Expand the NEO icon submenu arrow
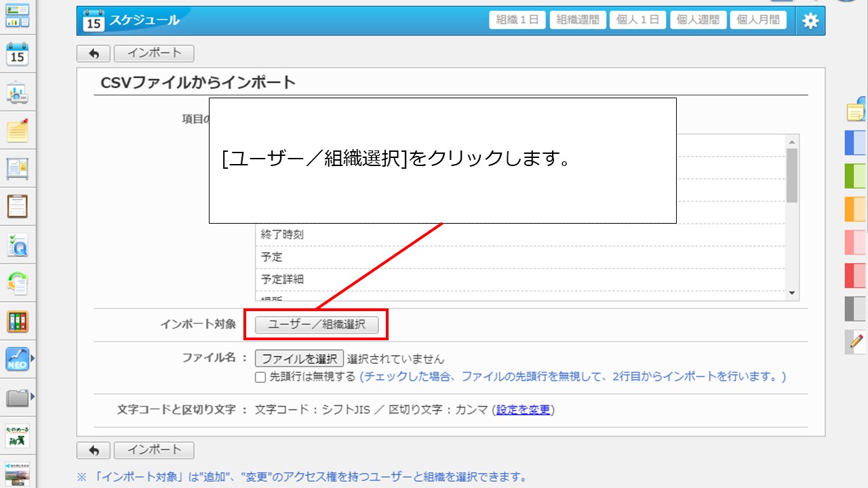The image size is (868, 488). click(33, 359)
